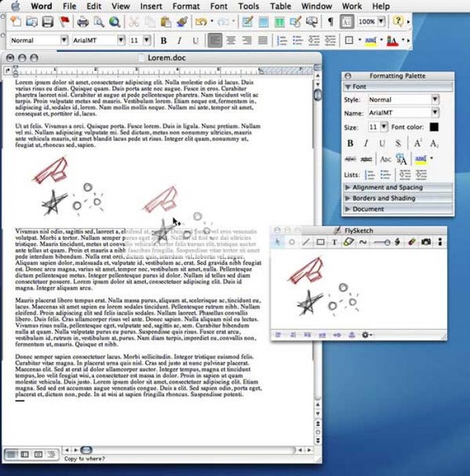This screenshot has height=476, width=470.
Task: Open the Format menu
Action: coord(186,6)
